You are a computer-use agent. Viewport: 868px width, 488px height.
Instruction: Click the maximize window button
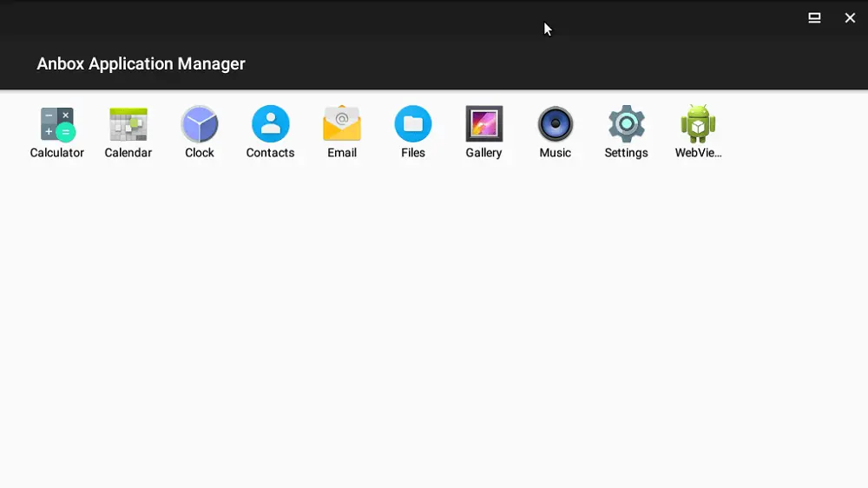tap(814, 17)
